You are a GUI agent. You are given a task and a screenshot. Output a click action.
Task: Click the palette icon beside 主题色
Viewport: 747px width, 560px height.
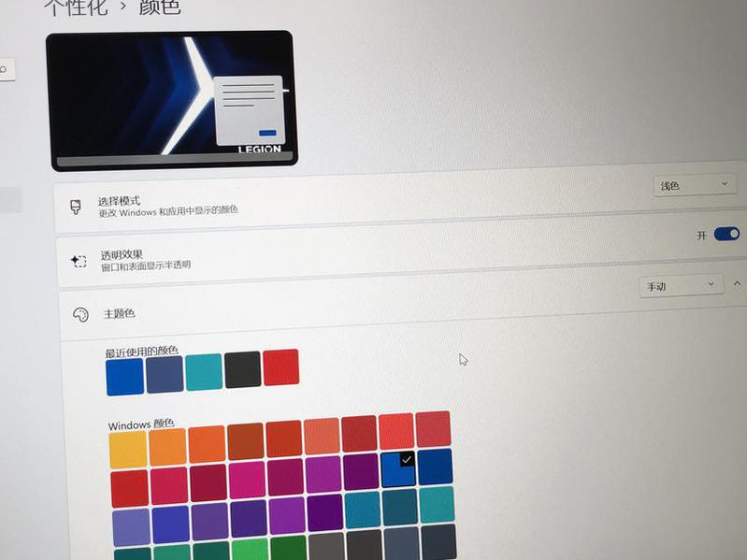pos(80,315)
